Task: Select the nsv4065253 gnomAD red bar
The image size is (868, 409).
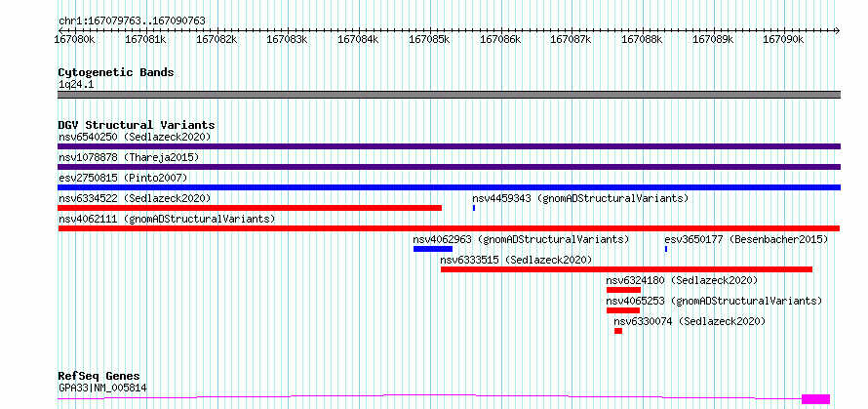Action: point(623,310)
